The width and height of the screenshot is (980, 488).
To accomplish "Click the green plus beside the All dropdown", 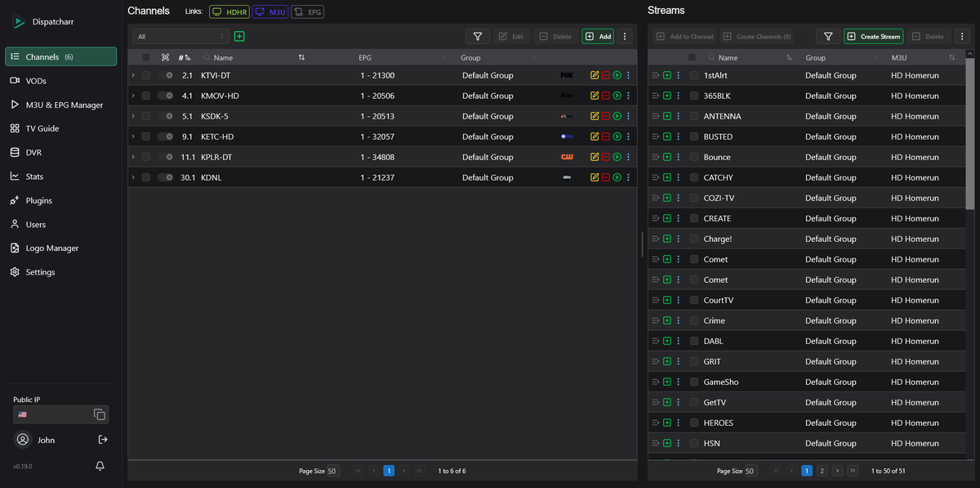I will pos(239,36).
